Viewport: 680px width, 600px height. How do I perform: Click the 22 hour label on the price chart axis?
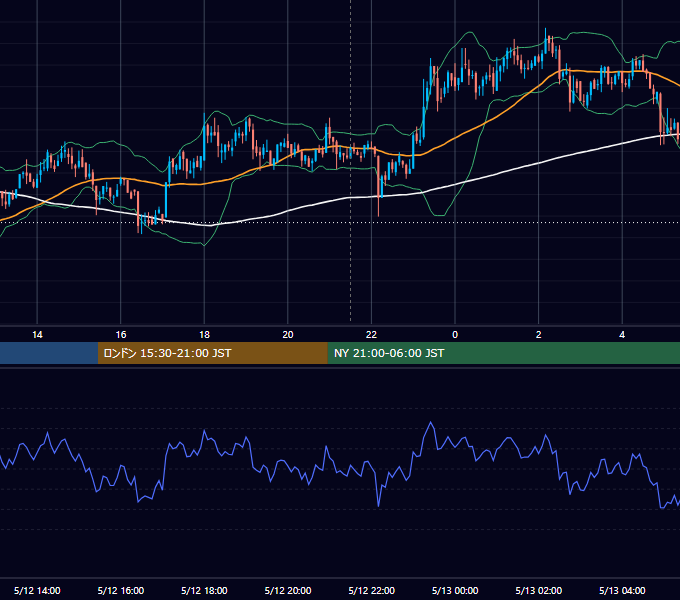pyautogui.click(x=371, y=335)
